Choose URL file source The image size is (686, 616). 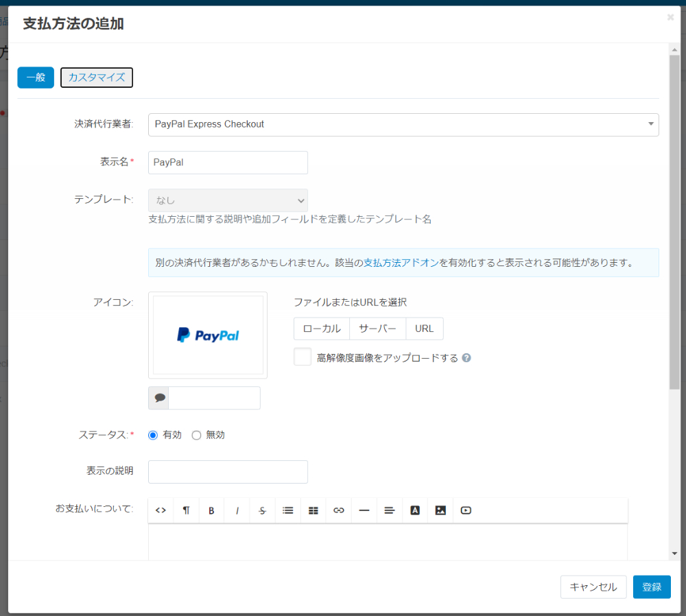pyautogui.click(x=425, y=329)
